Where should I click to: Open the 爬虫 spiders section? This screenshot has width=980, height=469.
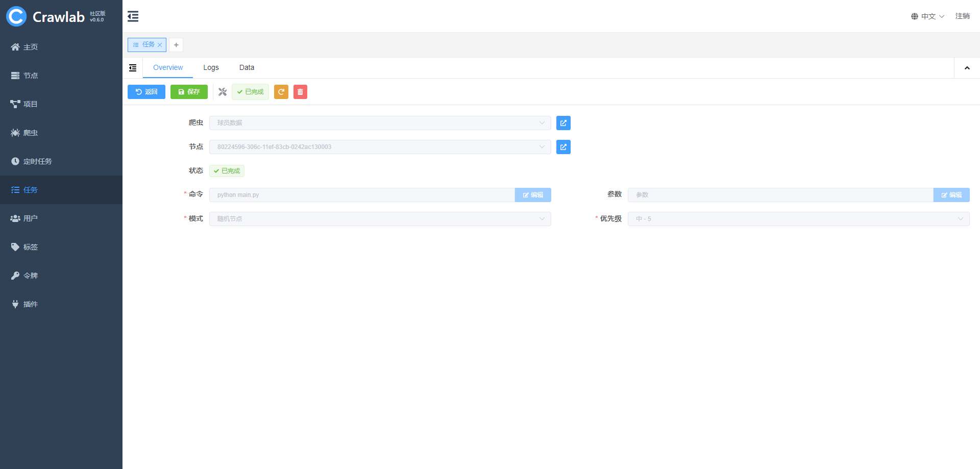[x=61, y=133]
